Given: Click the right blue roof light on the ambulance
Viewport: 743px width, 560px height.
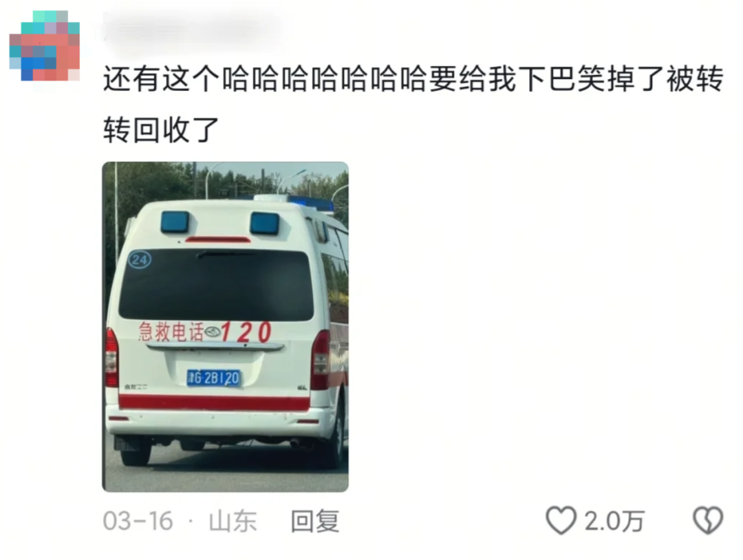Looking at the screenshot, I should pos(264,223).
